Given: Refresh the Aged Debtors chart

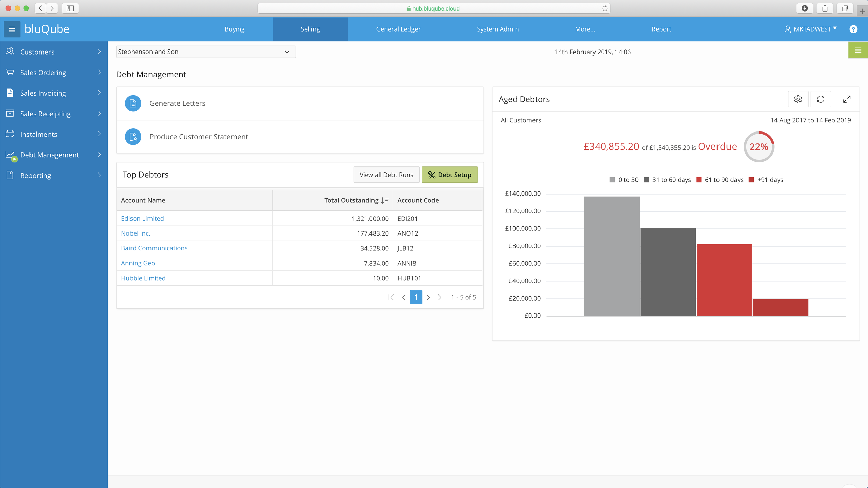Looking at the screenshot, I should [x=821, y=99].
